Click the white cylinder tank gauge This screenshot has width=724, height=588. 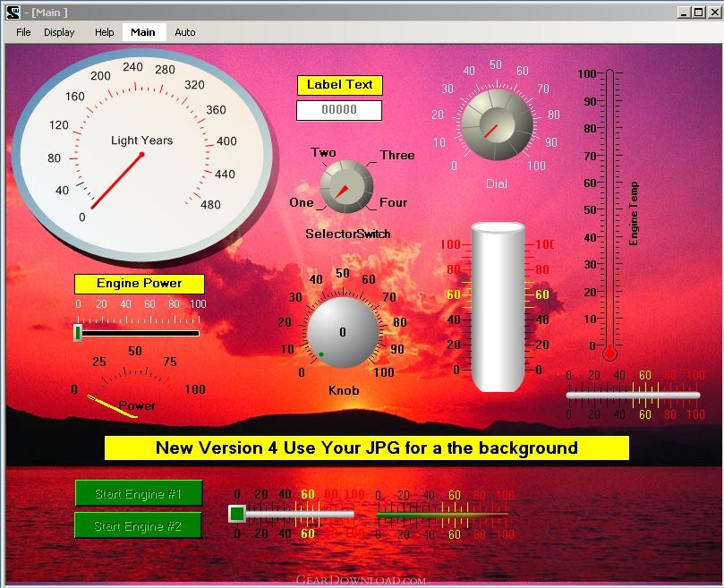[x=498, y=307]
